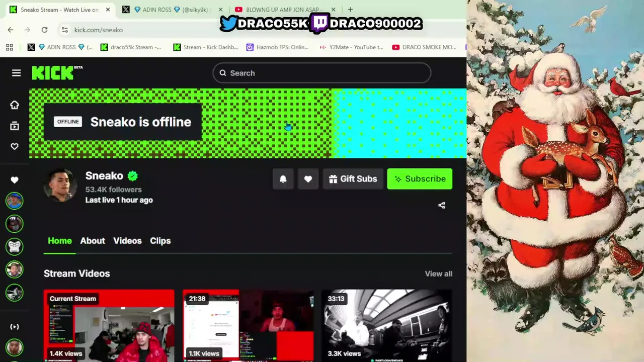Click the live broadcast sidebar icon
The image size is (644, 362).
[15, 327]
